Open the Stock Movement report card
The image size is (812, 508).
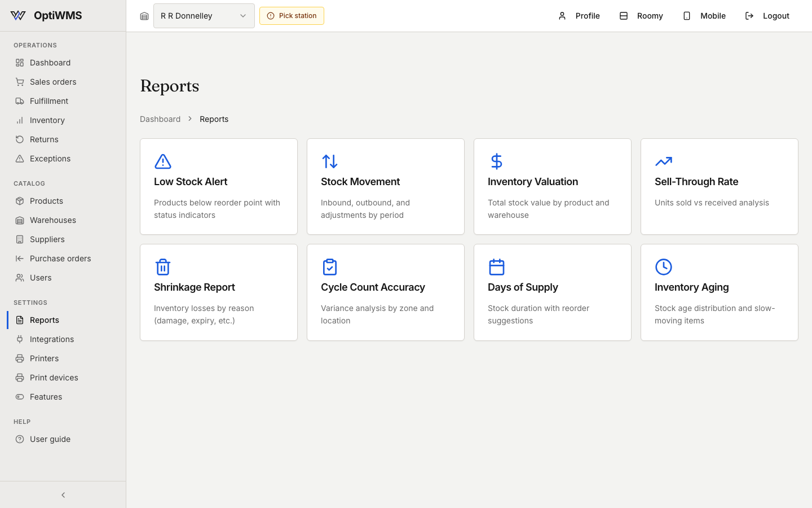point(386,186)
